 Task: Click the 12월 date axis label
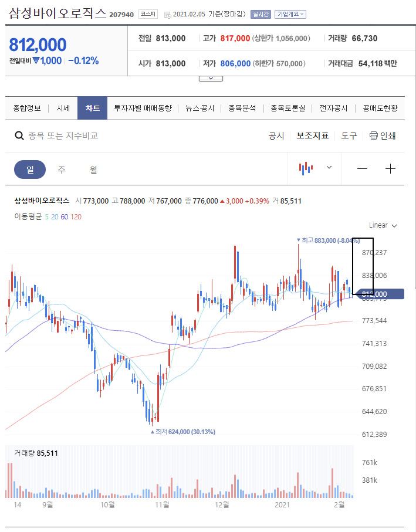point(222,505)
